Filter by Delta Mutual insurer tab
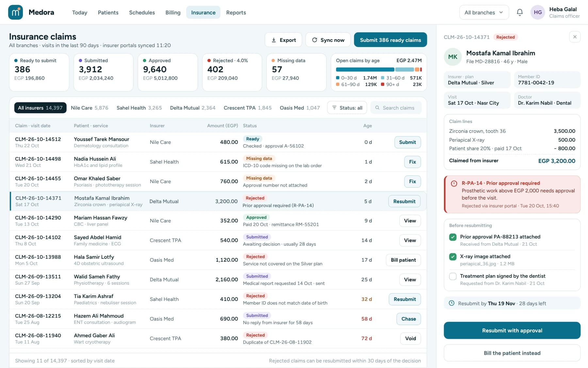588x368 pixels. point(193,108)
